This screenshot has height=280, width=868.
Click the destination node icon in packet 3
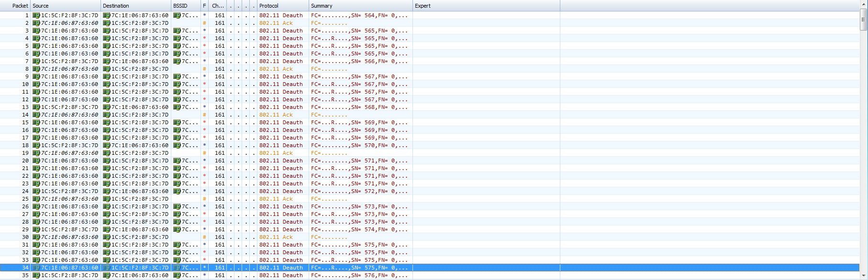coord(106,31)
